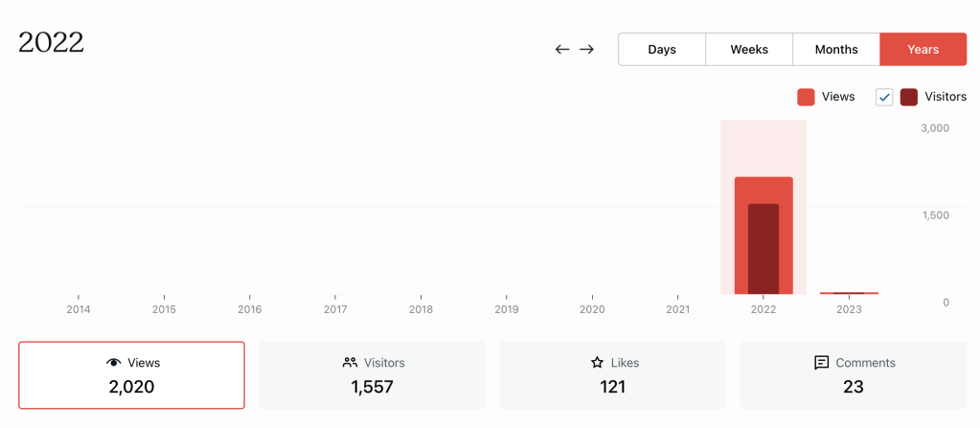
Task: Click the speech bubble icon in Comments card
Action: pyautogui.click(x=821, y=363)
